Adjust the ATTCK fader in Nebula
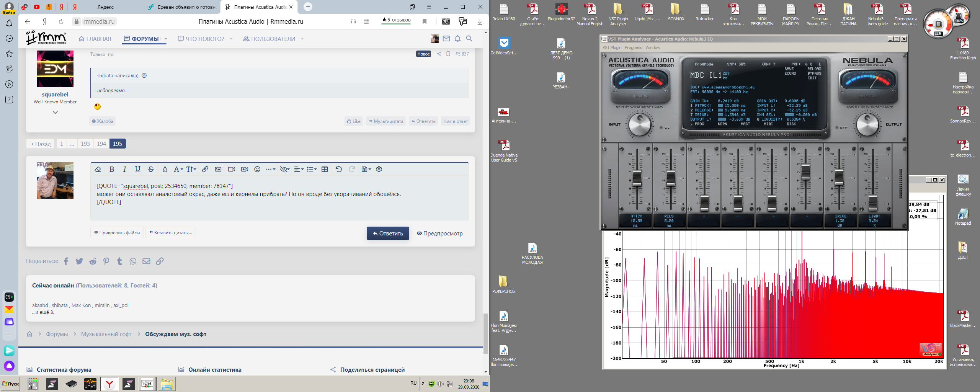Image resolution: width=980 pixels, height=392 pixels. coord(637,178)
